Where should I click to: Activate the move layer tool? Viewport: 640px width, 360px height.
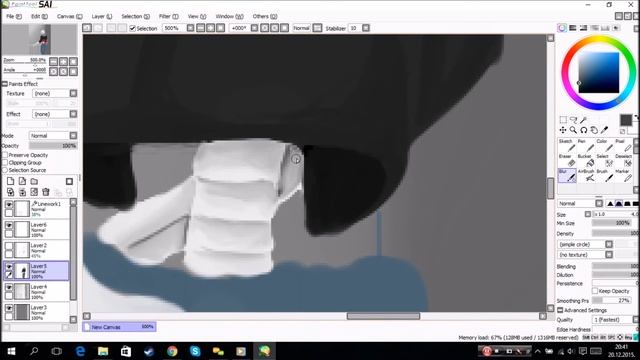[x=563, y=130]
